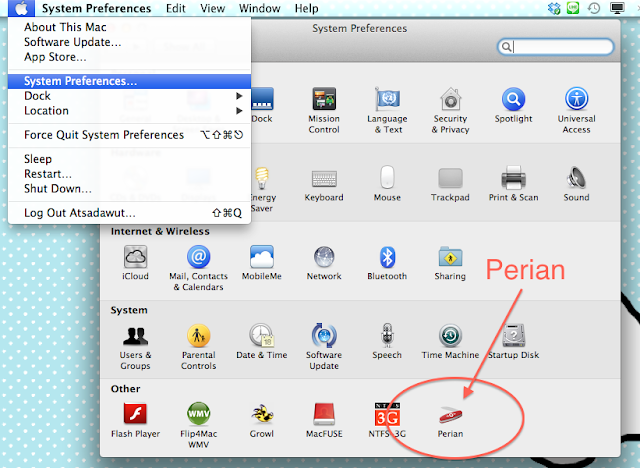Open Universal Access preferences
640x468 pixels.
tap(576, 100)
